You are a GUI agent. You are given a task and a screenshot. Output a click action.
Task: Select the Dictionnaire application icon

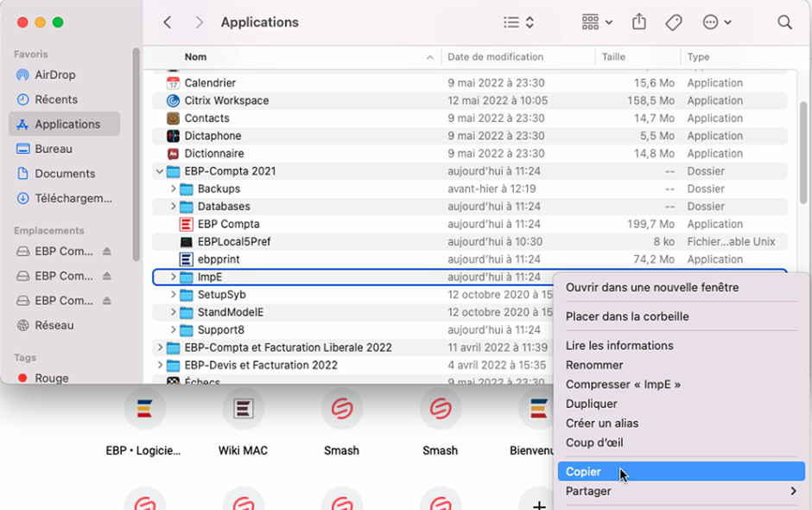(173, 153)
